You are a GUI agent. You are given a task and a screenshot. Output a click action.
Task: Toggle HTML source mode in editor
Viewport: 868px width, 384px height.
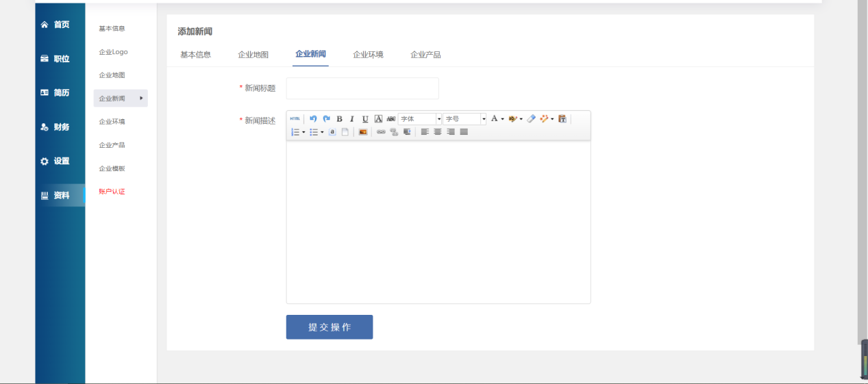295,118
